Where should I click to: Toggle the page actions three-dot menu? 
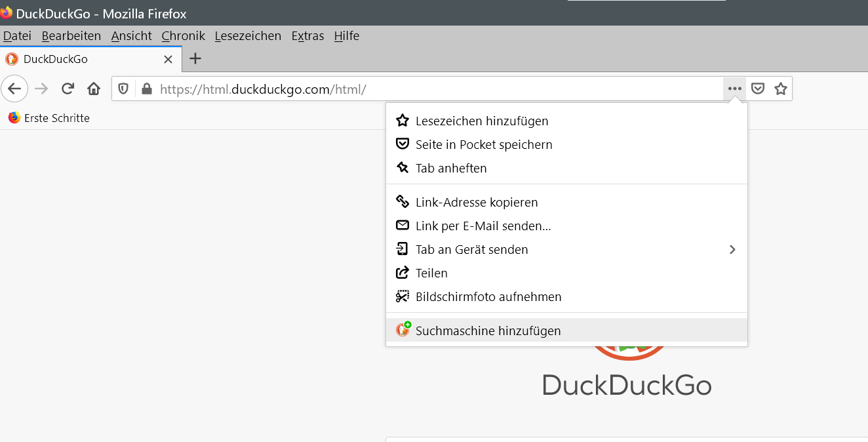click(x=734, y=89)
